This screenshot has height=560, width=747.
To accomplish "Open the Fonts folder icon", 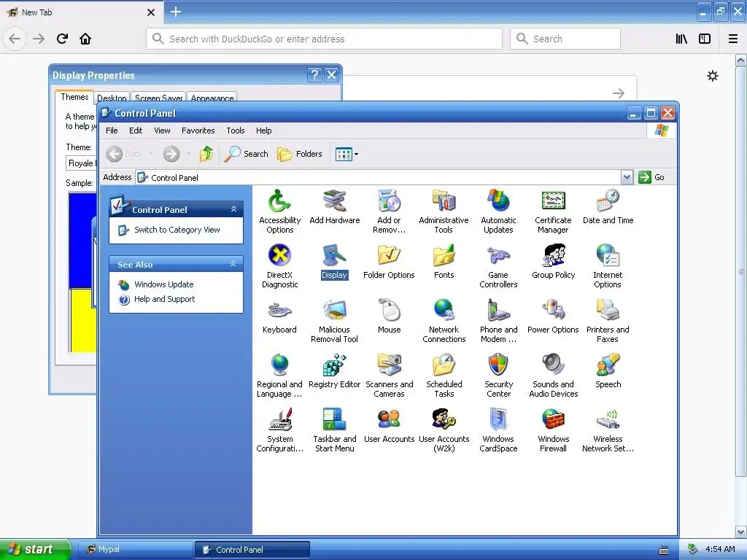I will click(x=444, y=262).
